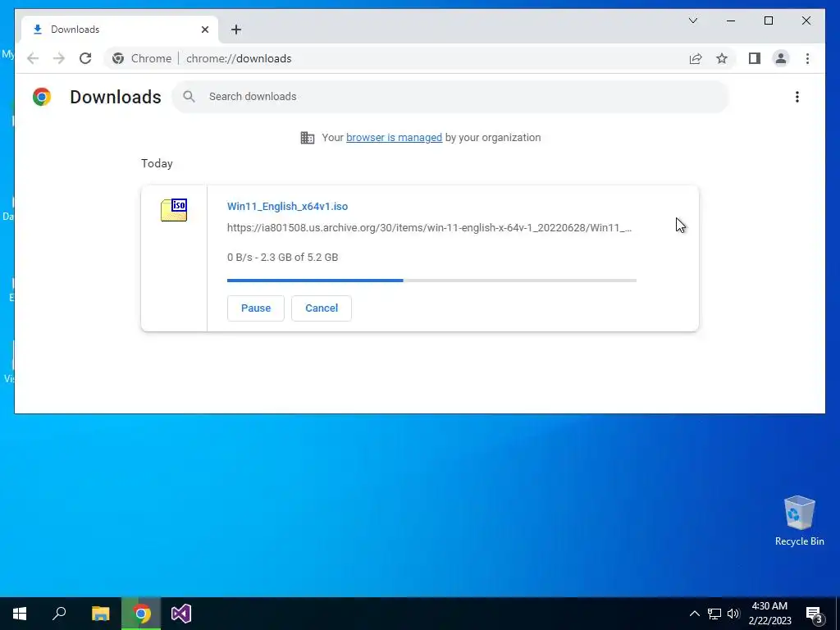Open a new tab with the plus button
Screen dimensions: 840x630
(x=236, y=30)
